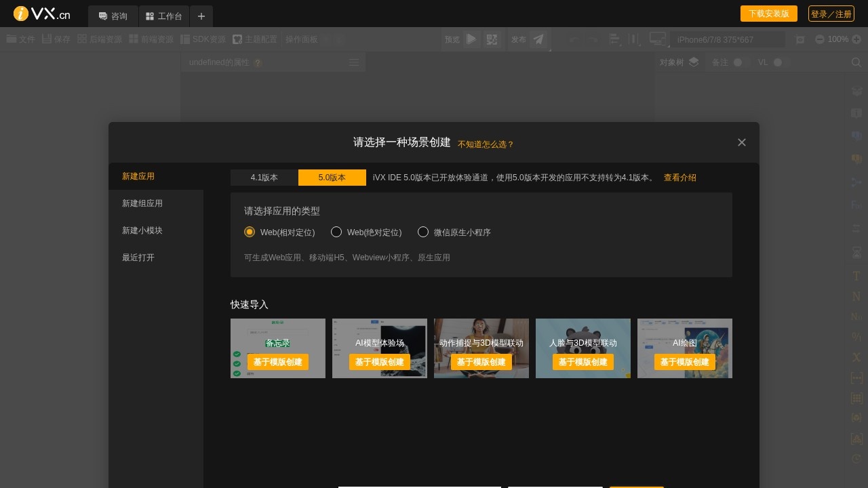Click the search magnifier icon

pyautogui.click(x=856, y=62)
